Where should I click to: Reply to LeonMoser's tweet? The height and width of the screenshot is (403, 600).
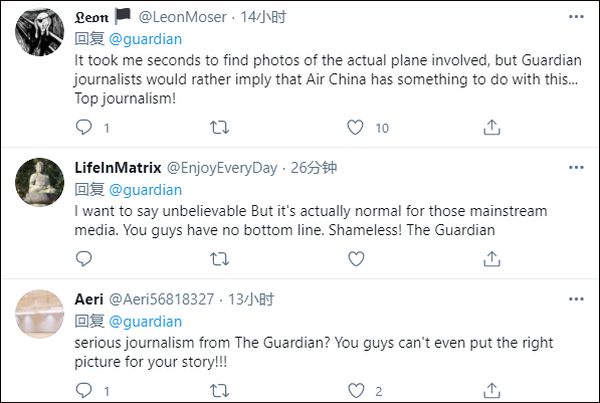(x=85, y=127)
